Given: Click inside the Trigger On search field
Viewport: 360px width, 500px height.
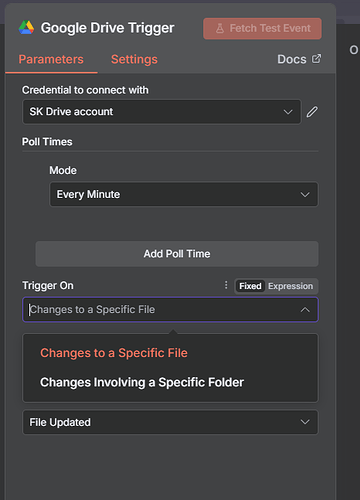Looking at the screenshot, I should point(160,310).
